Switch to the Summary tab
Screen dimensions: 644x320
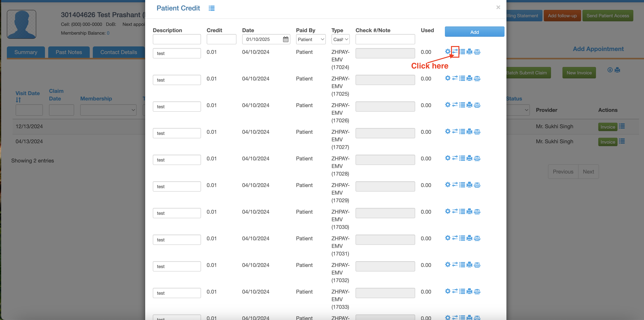26,52
